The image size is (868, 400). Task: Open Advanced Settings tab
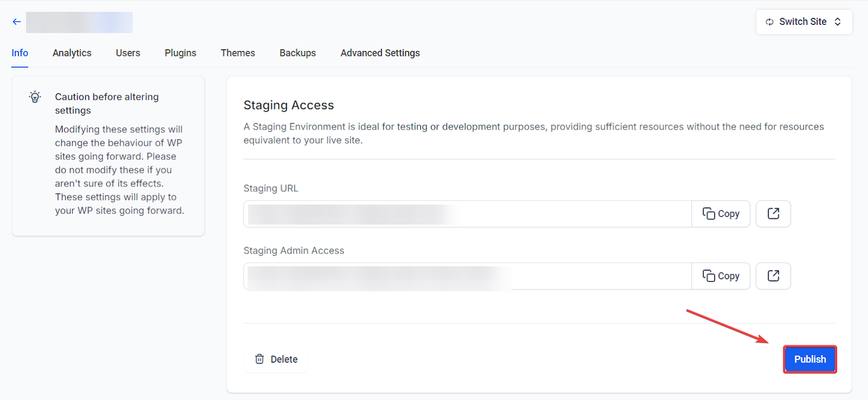pyautogui.click(x=380, y=53)
